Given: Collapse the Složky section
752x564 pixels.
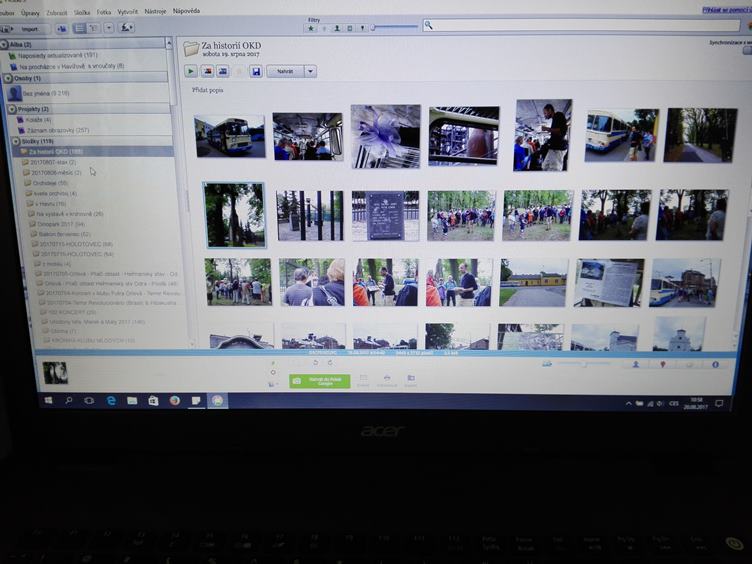Looking at the screenshot, I should [17, 141].
